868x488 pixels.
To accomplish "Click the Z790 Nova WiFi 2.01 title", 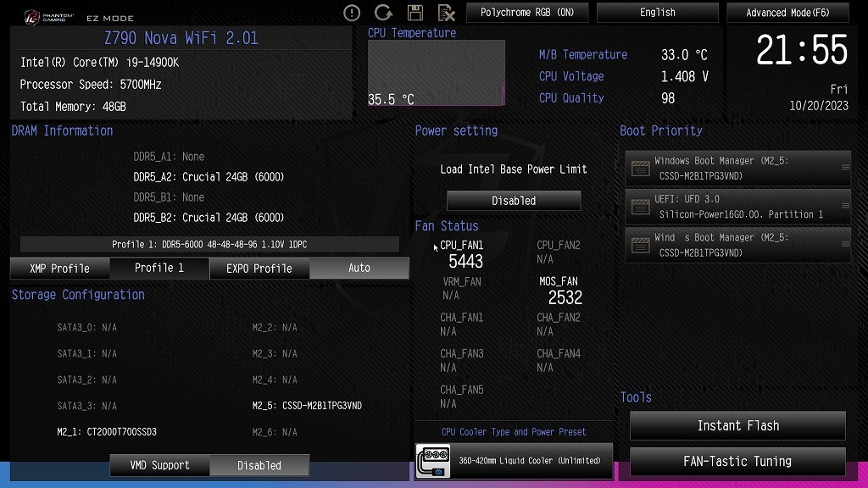I will (x=181, y=38).
